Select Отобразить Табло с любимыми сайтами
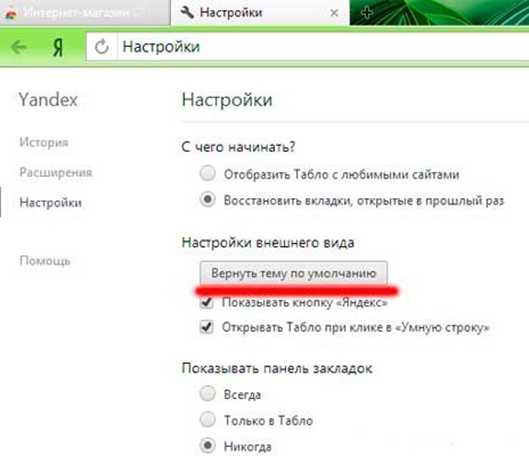Image resolution: width=529 pixels, height=461 pixels. coord(207,174)
